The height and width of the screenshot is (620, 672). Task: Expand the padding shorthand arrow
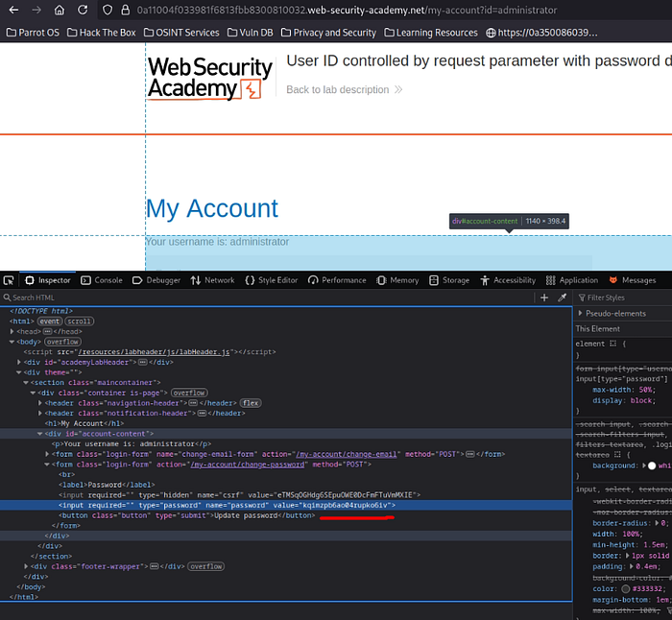[x=632, y=566]
